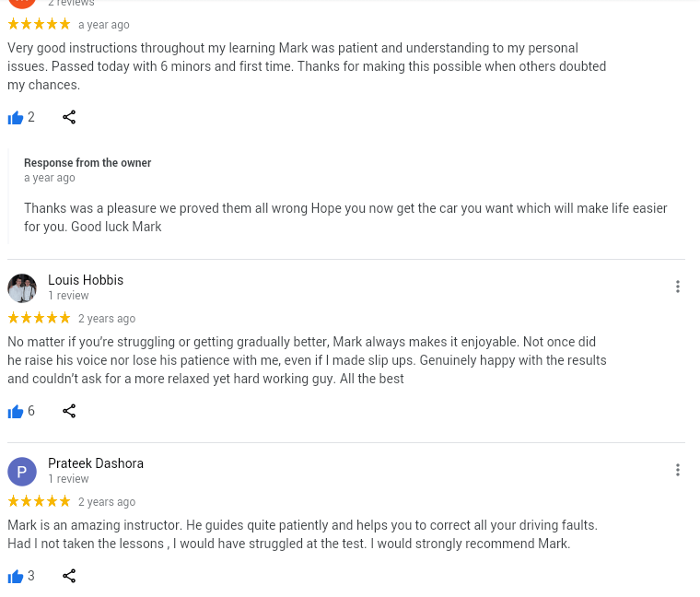Share the review mentioning 6 minors

69,117
